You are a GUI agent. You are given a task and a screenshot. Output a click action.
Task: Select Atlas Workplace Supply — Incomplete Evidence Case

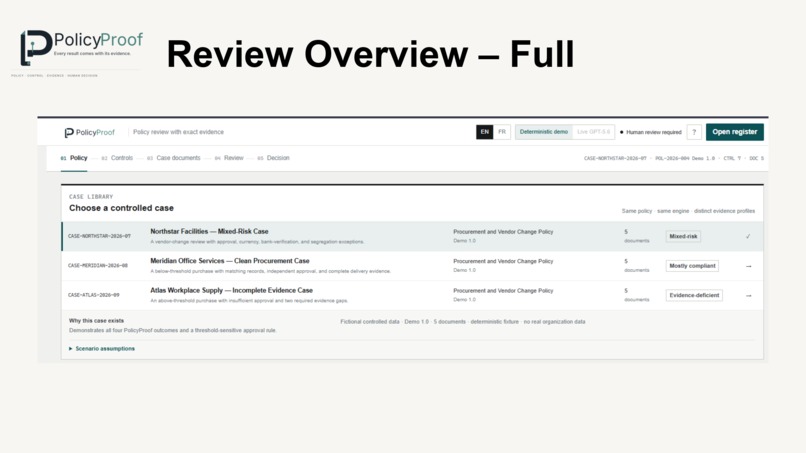(x=231, y=291)
